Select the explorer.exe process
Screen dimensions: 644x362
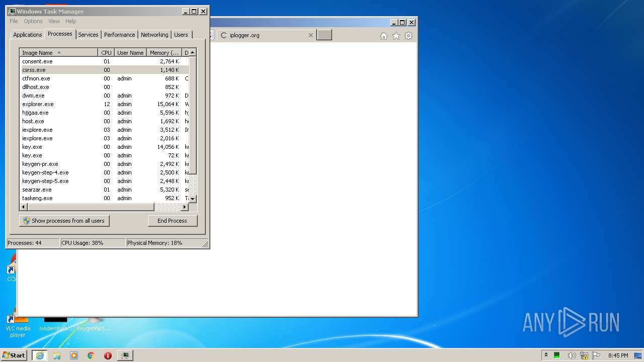(x=104, y=104)
